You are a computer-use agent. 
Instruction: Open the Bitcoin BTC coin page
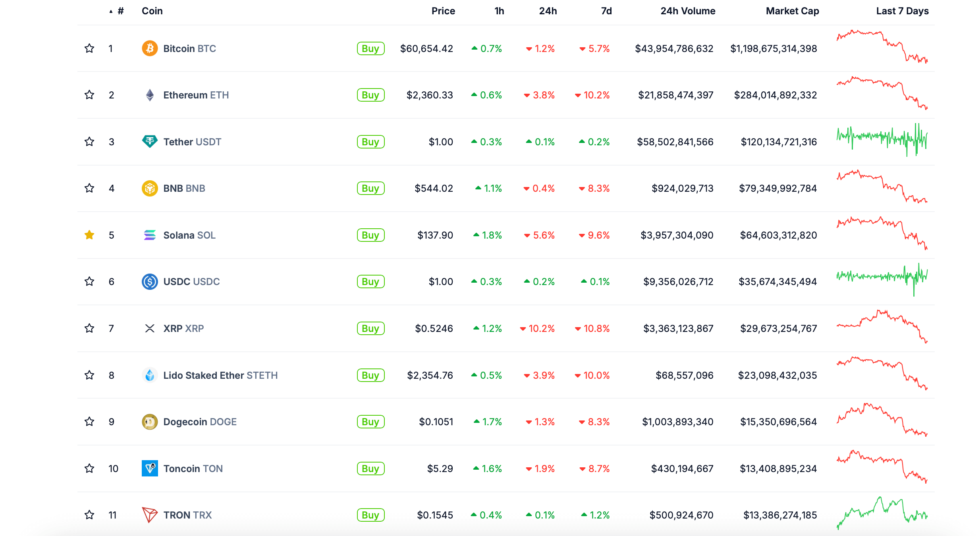(190, 48)
